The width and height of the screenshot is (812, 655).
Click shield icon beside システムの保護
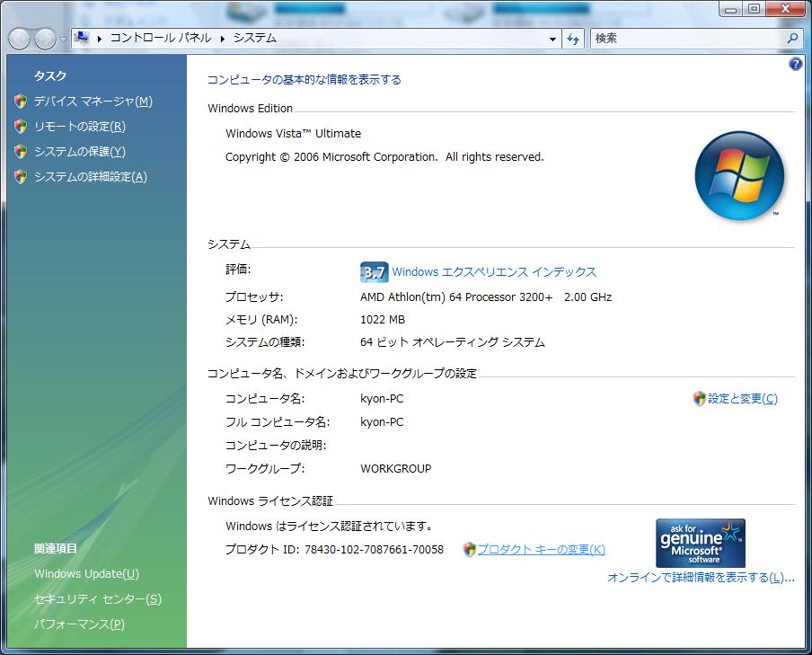tap(21, 151)
